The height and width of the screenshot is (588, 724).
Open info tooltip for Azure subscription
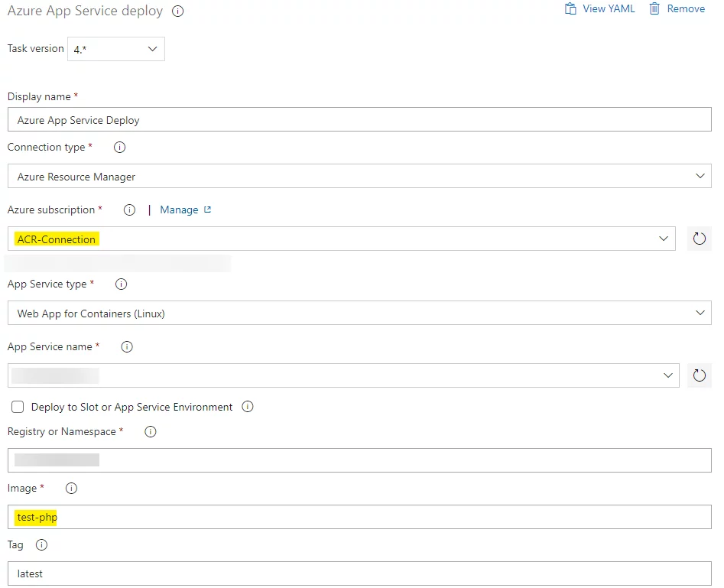129,210
